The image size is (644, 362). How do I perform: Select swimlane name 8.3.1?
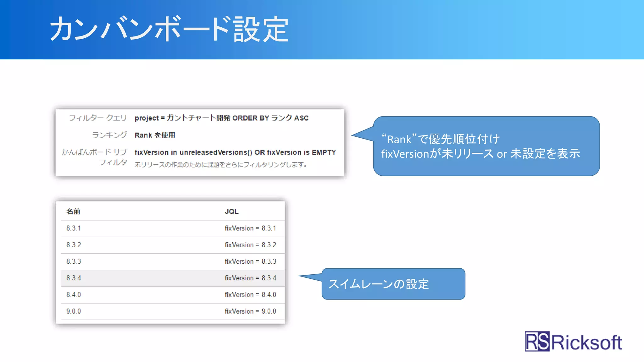74,228
